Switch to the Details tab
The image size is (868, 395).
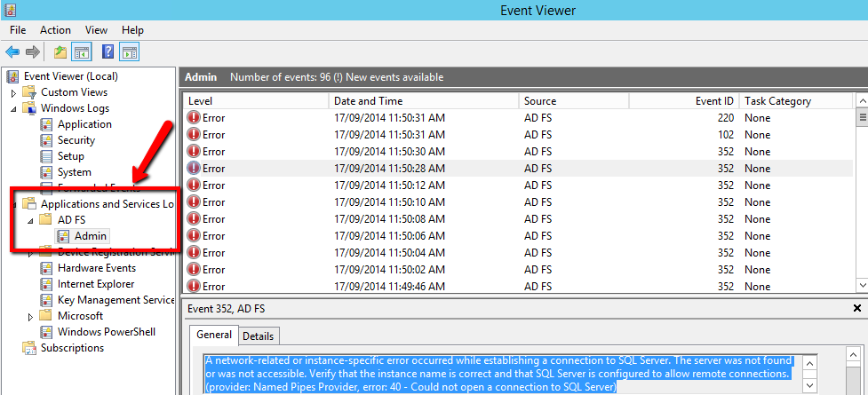pyautogui.click(x=258, y=336)
